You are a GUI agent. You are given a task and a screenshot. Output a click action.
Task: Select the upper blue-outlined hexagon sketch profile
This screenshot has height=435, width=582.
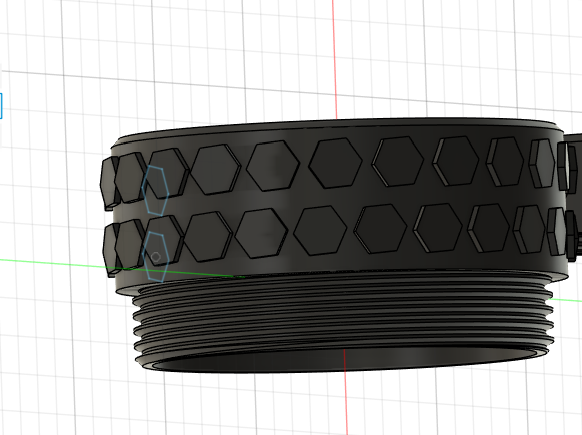pos(155,191)
